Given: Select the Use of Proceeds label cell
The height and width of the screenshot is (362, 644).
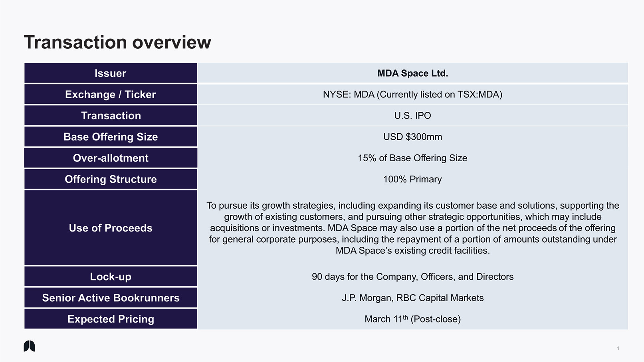Looking at the screenshot, I should [111, 228].
